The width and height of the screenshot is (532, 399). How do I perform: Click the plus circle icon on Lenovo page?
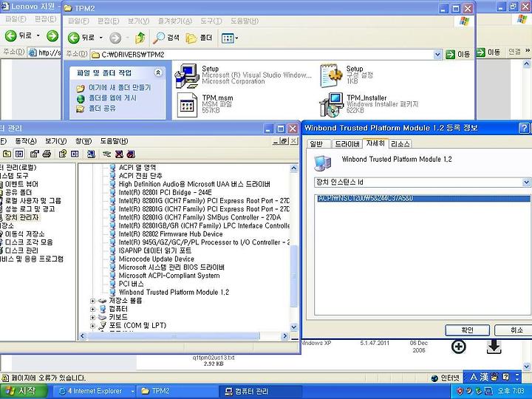[458, 347]
